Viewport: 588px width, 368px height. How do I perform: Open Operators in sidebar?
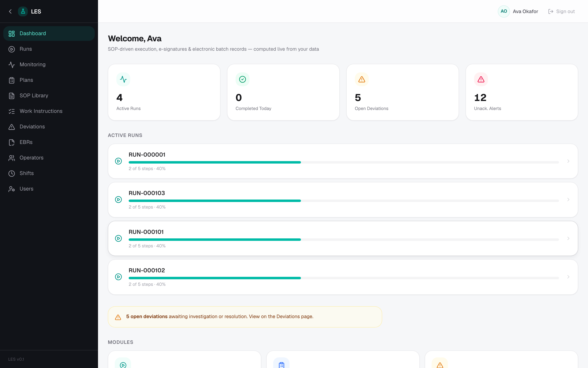(x=49, y=158)
